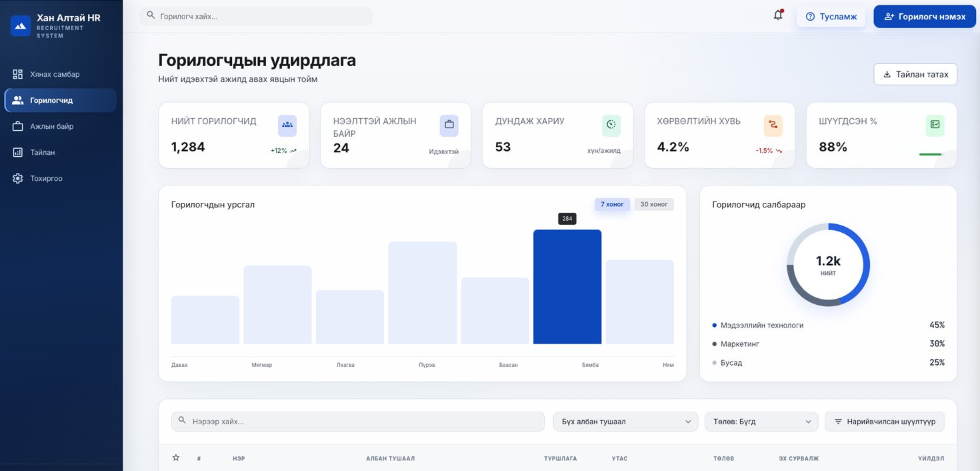This screenshot has height=471, width=980.
Task: Click the Мягмар bar in the chart
Action: (277, 305)
